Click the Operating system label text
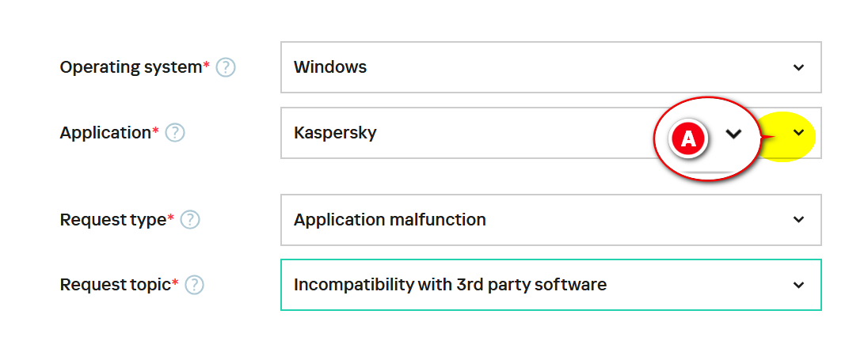This screenshot has width=868, height=356. tap(131, 67)
